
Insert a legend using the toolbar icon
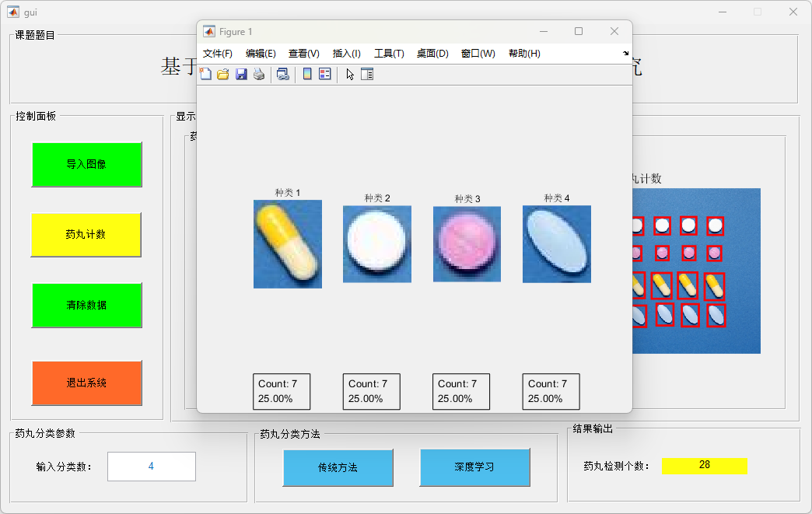pos(325,74)
